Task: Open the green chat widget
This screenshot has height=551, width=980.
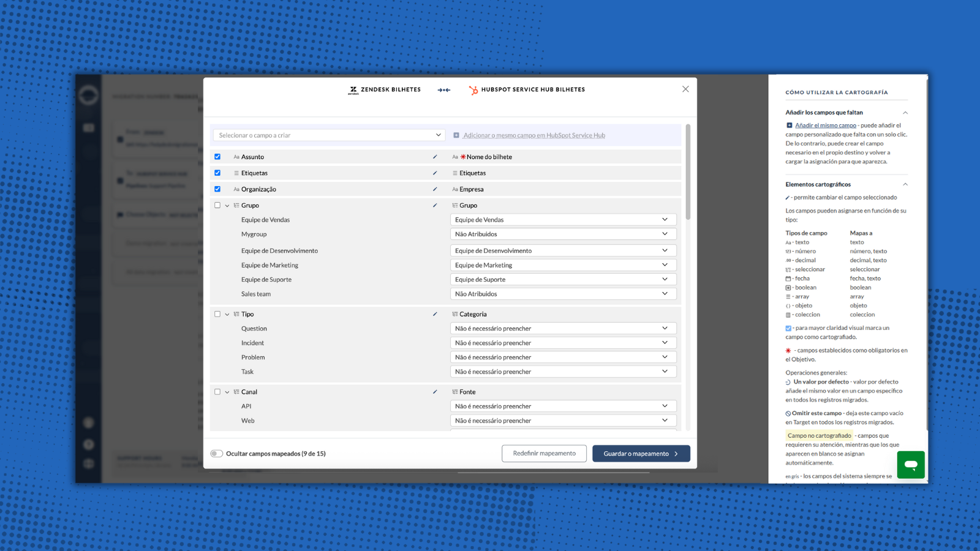Action: pyautogui.click(x=911, y=465)
